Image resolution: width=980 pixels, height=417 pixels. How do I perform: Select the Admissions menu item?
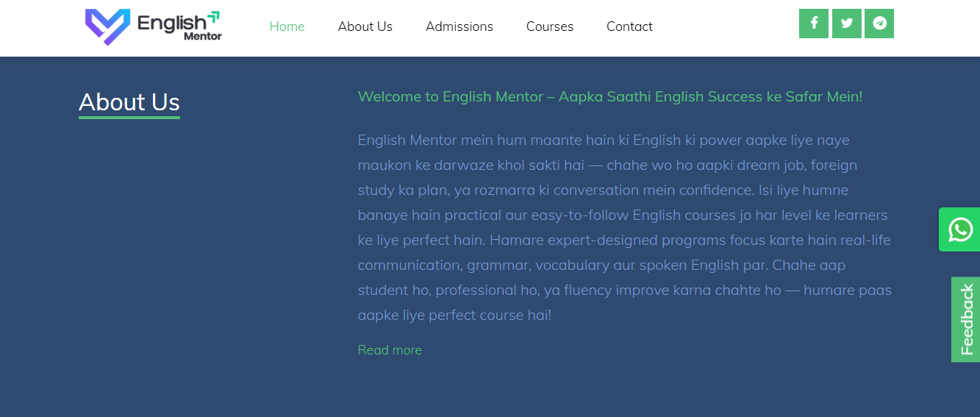click(x=459, y=26)
